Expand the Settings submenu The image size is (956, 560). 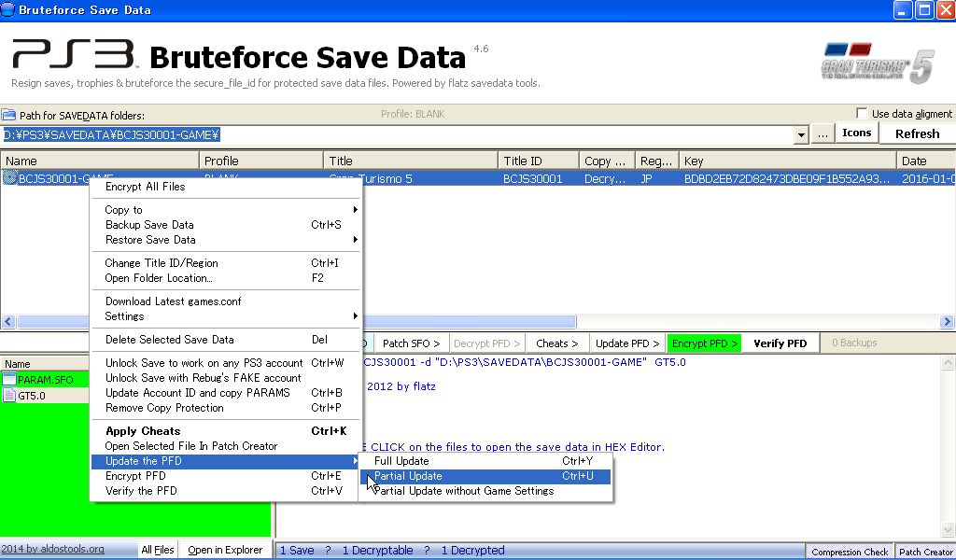tap(355, 315)
